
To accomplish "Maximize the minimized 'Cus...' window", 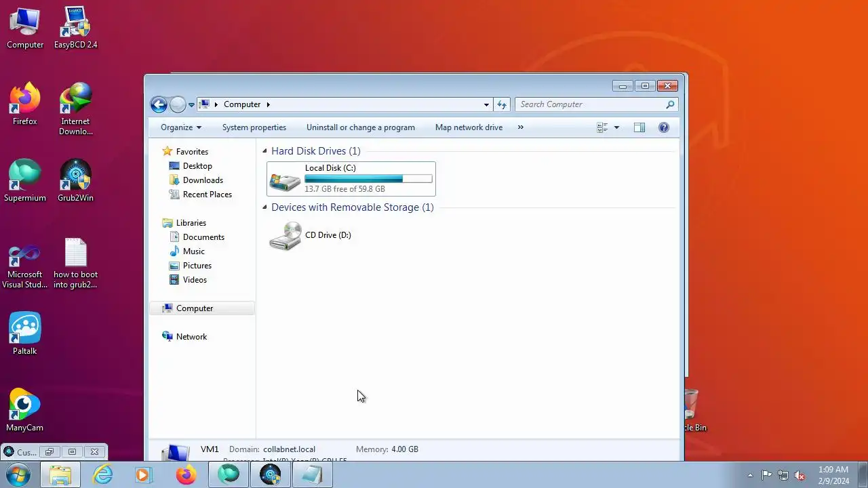I will coord(72,452).
